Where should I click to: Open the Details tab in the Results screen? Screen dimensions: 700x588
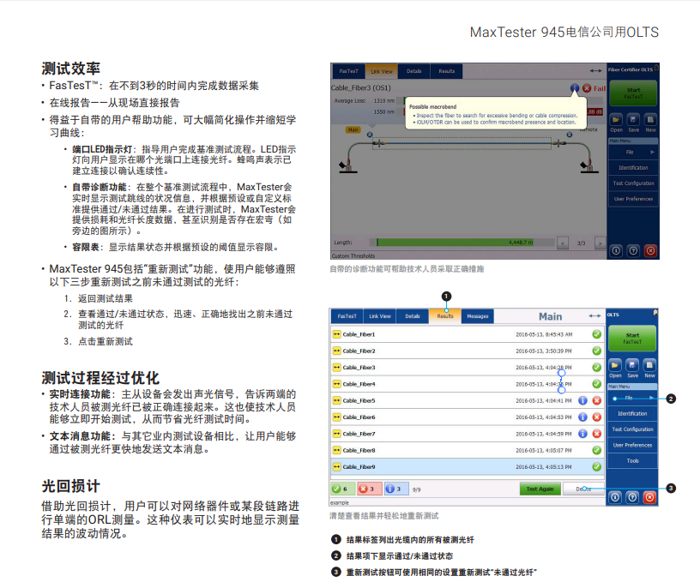[x=413, y=316]
